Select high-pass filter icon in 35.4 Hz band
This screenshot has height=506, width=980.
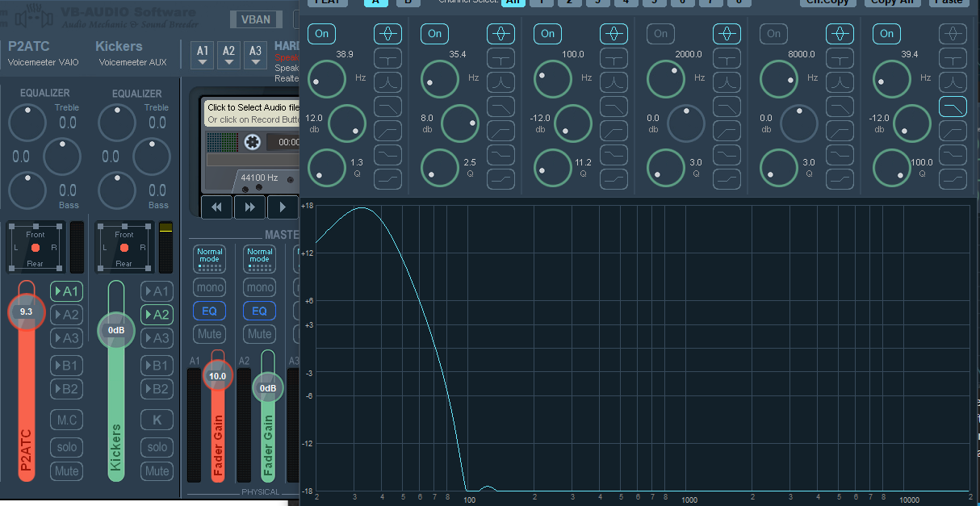[x=500, y=131]
